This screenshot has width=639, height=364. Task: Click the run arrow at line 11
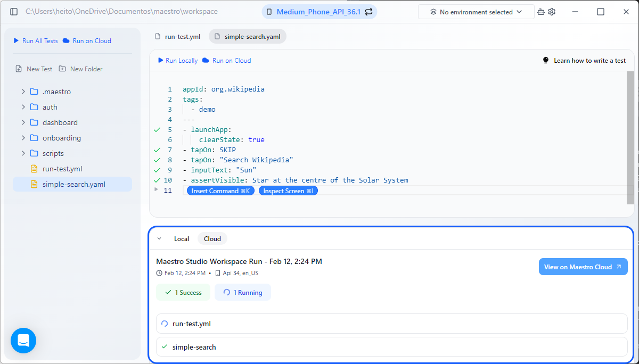click(156, 189)
